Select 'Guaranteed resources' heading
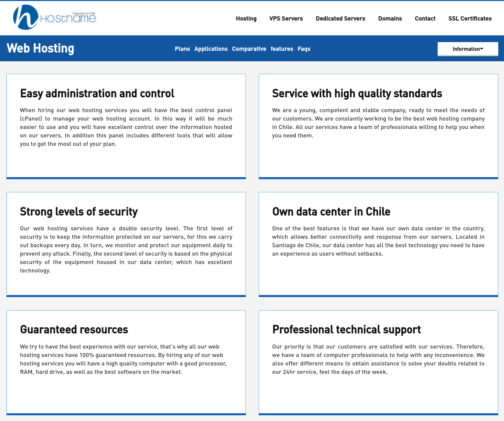504x421 pixels. [74, 329]
